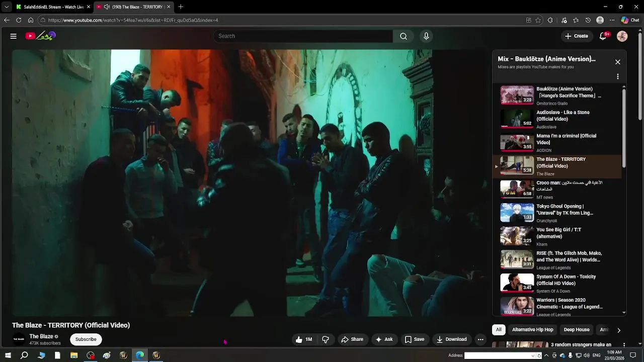Click the page vertical scrollbar

[x=640, y=75]
